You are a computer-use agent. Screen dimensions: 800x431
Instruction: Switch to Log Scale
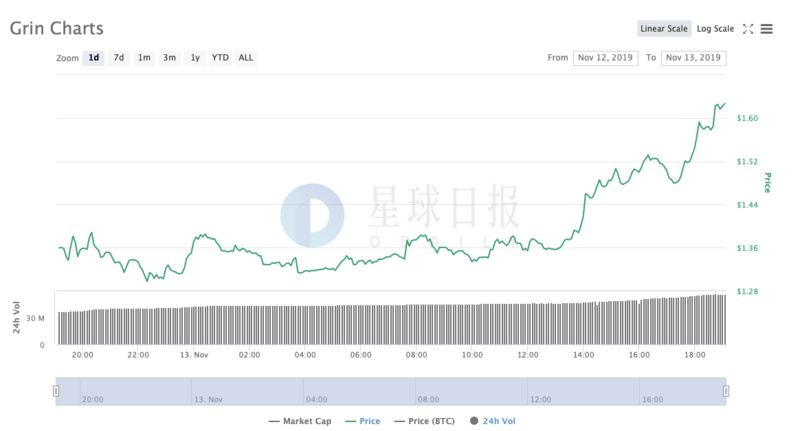pyautogui.click(x=715, y=29)
